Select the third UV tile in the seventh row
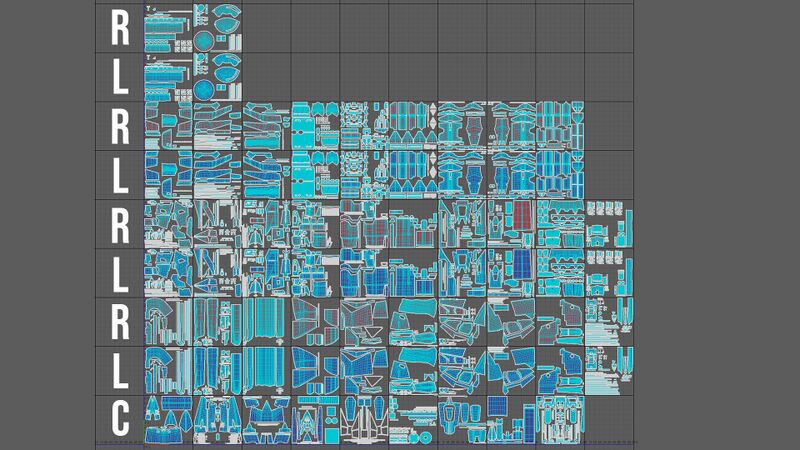800x450 pixels. [x=266, y=321]
